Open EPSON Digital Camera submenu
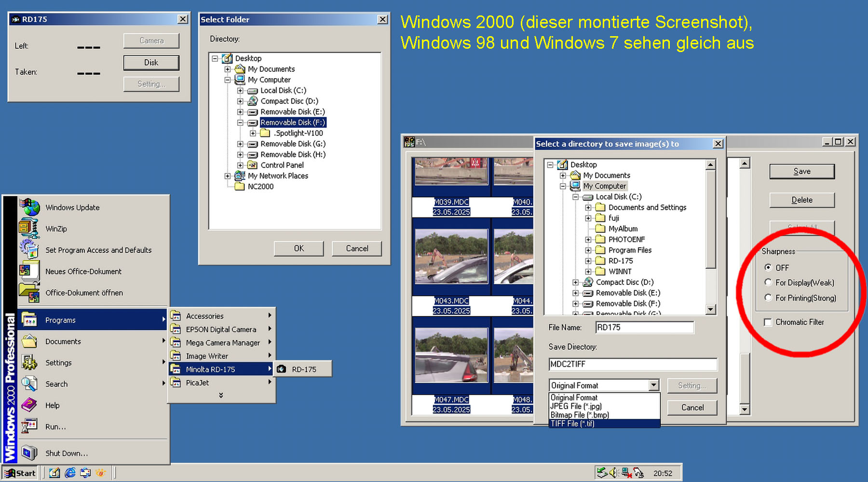 (221, 329)
